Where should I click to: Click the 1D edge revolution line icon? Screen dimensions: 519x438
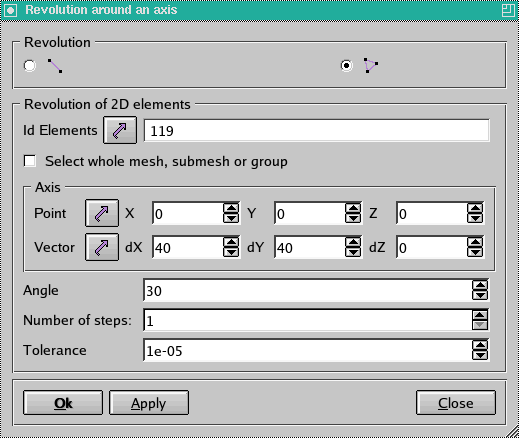(x=55, y=66)
